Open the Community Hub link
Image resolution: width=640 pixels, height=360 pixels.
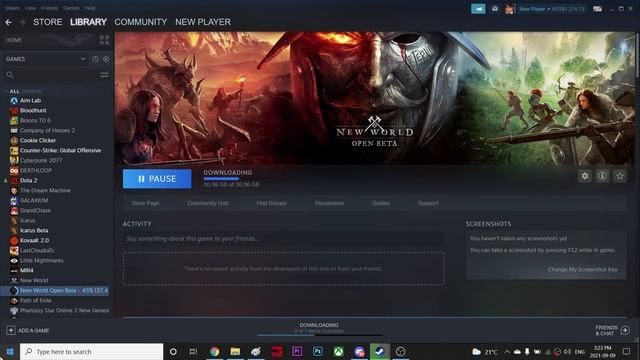coord(208,203)
